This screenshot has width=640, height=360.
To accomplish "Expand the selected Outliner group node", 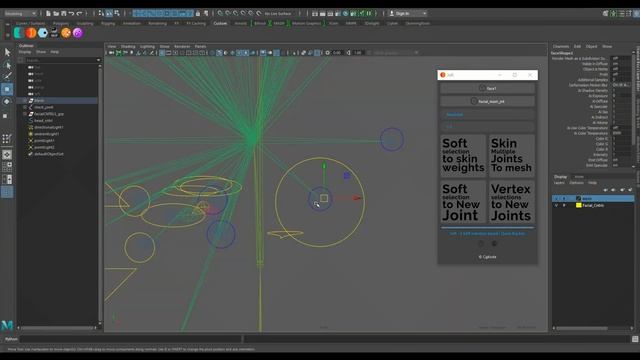I will click(x=25, y=100).
